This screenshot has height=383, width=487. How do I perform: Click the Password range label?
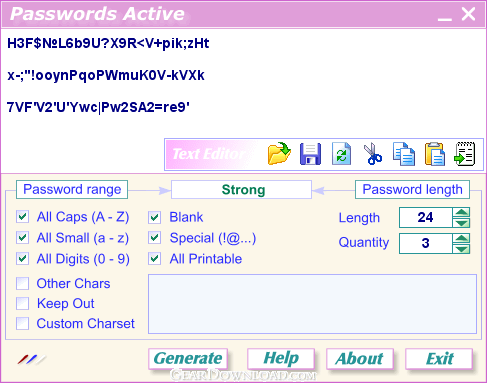tap(72, 189)
